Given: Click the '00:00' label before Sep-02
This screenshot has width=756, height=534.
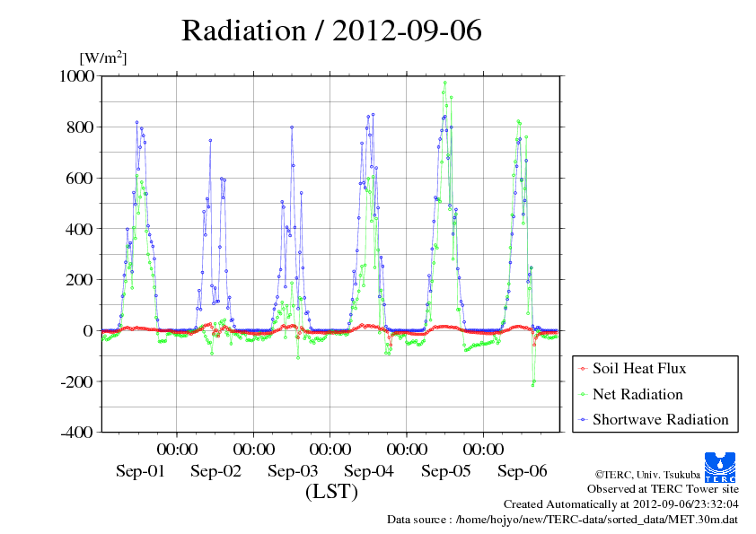Looking at the screenshot, I should click(177, 450).
